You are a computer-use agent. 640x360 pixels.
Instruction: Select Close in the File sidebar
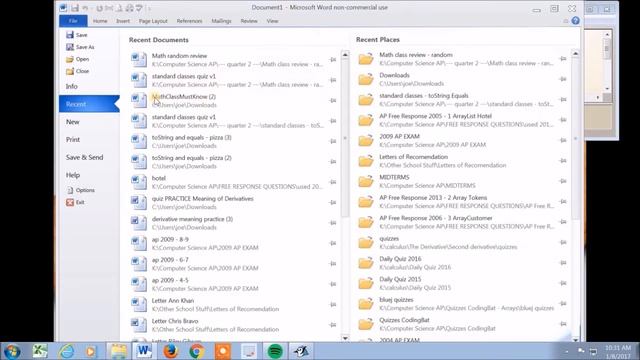78,71
